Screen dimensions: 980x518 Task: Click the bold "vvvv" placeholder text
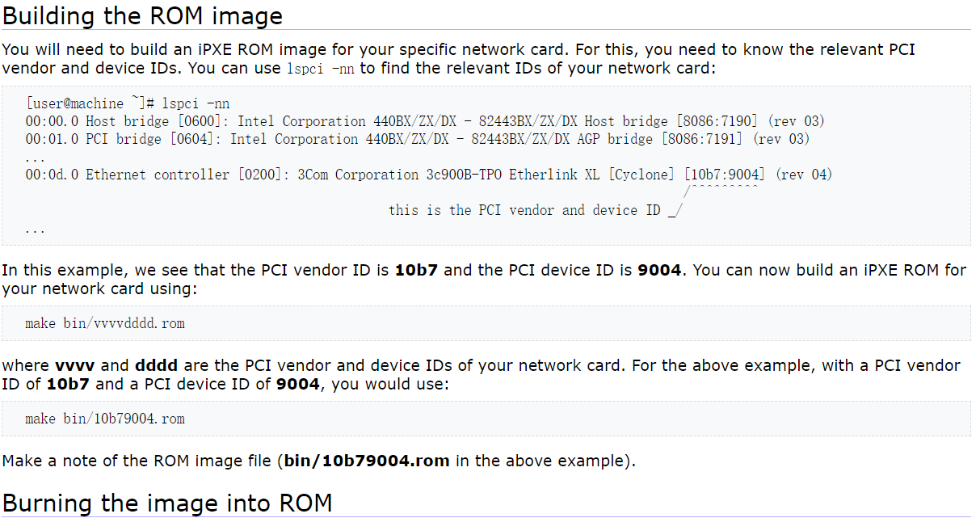(75, 365)
